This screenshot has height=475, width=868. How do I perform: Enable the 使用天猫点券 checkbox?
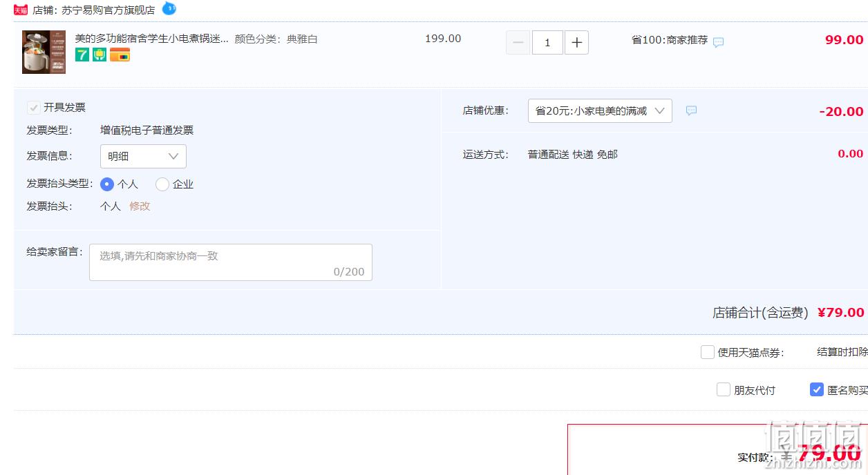pos(707,352)
